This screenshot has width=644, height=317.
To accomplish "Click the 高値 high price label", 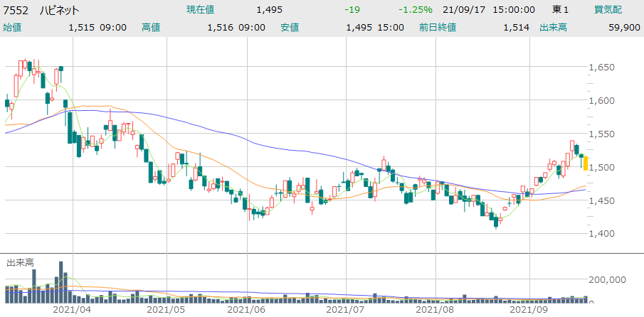I will tap(151, 28).
